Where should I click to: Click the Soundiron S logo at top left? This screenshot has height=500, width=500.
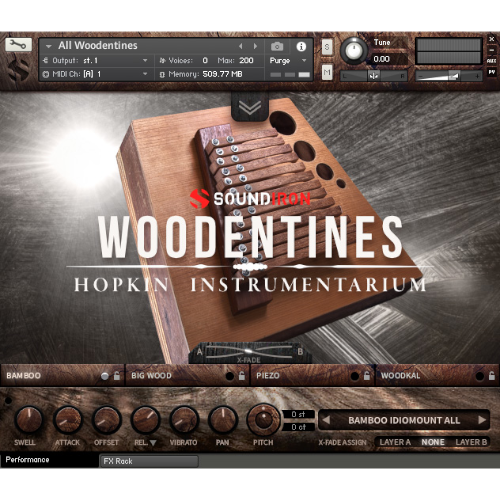18,69
